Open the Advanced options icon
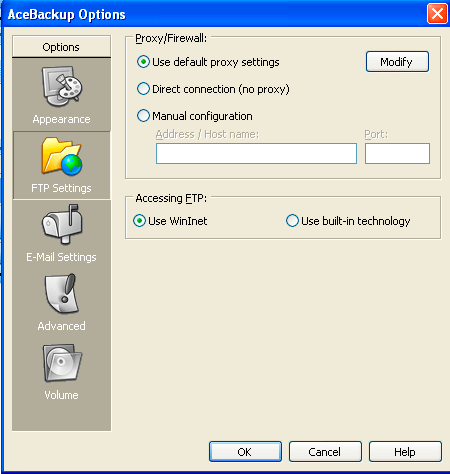This screenshot has width=450, height=474. [x=62, y=293]
